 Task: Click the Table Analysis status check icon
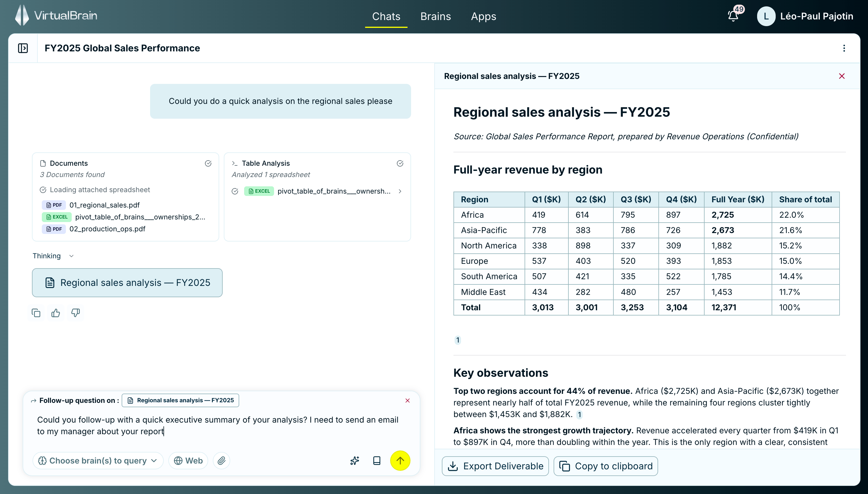[x=400, y=163]
